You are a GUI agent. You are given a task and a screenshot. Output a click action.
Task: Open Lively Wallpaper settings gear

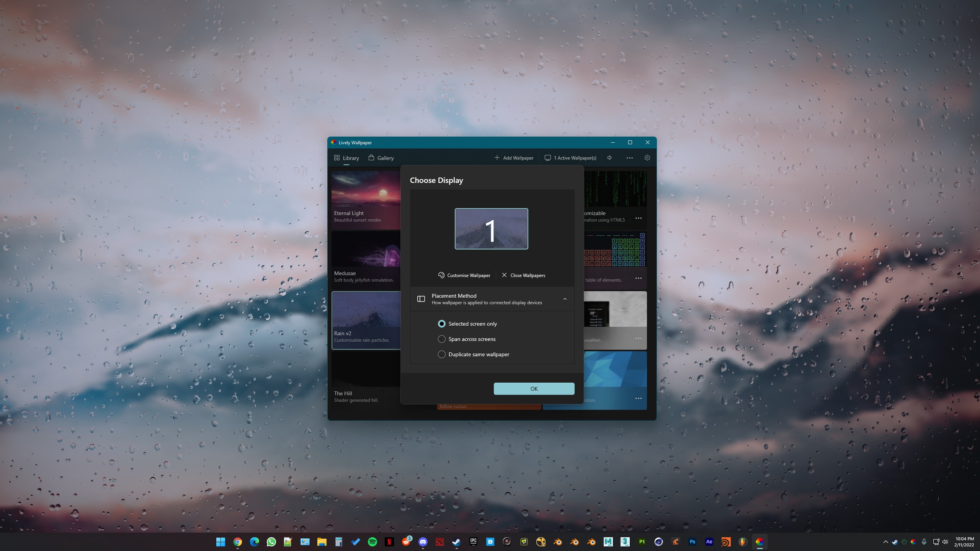[x=647, y=158]
